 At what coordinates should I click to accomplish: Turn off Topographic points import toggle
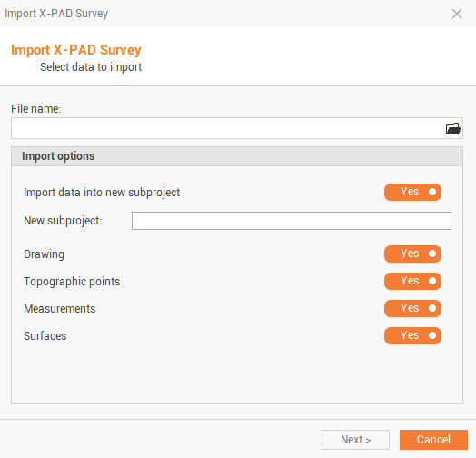tap(412, 281)
